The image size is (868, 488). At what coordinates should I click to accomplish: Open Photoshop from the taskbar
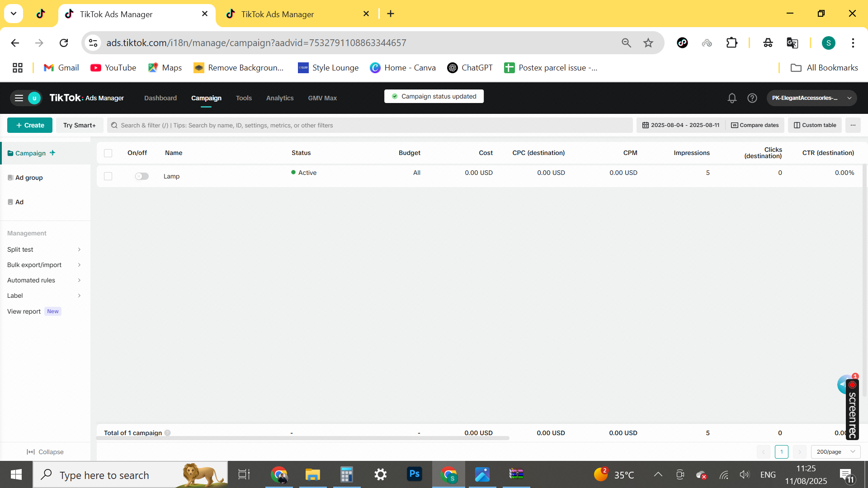tap(415, 474)
